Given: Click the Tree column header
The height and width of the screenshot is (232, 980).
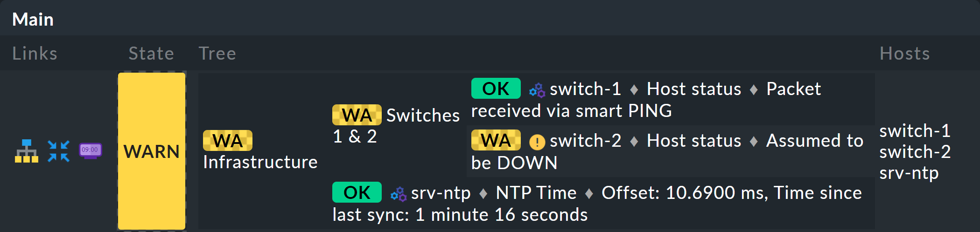Looking at the screenshot, I should click(x=217, y=54).
